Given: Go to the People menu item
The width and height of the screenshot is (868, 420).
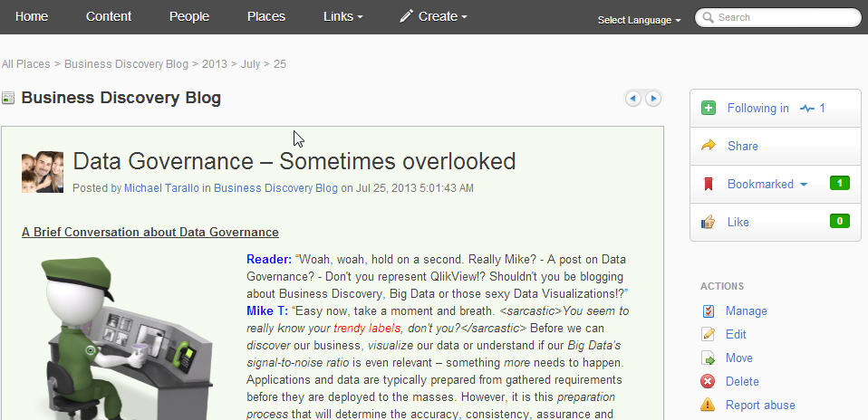Looking at the screenshot, I should coord(188,16).
